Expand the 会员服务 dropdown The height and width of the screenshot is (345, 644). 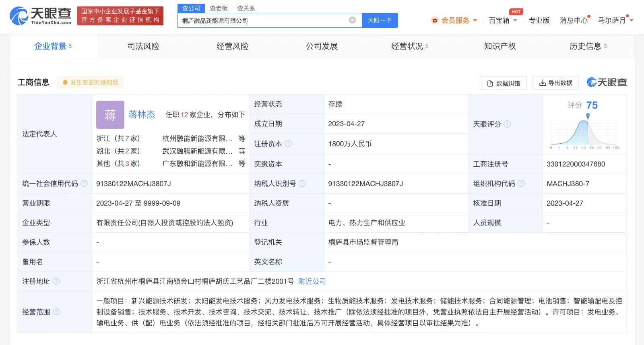coord(454,20)
